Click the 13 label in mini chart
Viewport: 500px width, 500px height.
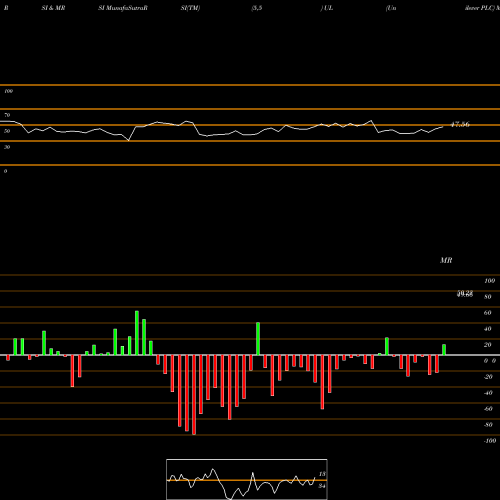click(x=322, y=474)
